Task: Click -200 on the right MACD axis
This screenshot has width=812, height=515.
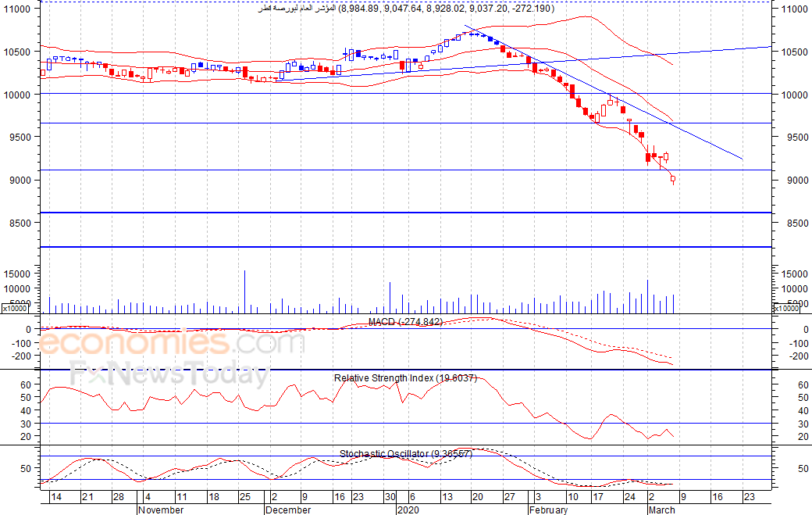Action: click(x=800, y=356)
